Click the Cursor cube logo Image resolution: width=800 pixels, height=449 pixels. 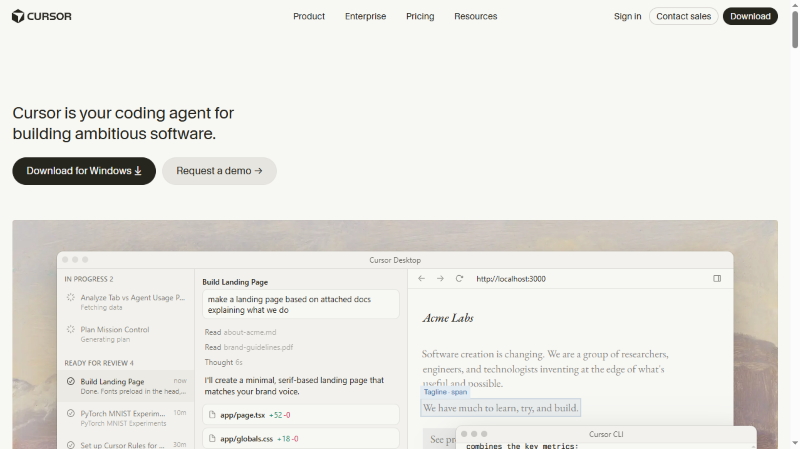(18, 16)
